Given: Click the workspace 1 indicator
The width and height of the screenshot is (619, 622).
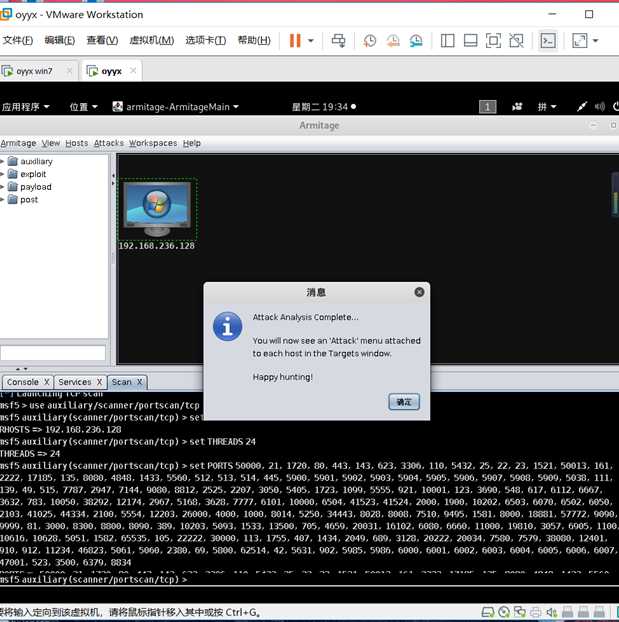Looking at the screenshot, I should (488, 107).
